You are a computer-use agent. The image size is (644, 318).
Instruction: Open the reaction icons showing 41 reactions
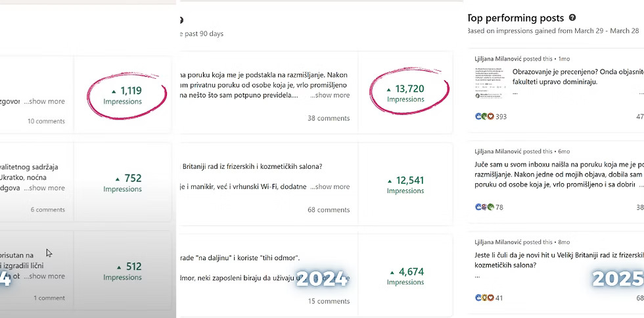[x=484, y=298]
